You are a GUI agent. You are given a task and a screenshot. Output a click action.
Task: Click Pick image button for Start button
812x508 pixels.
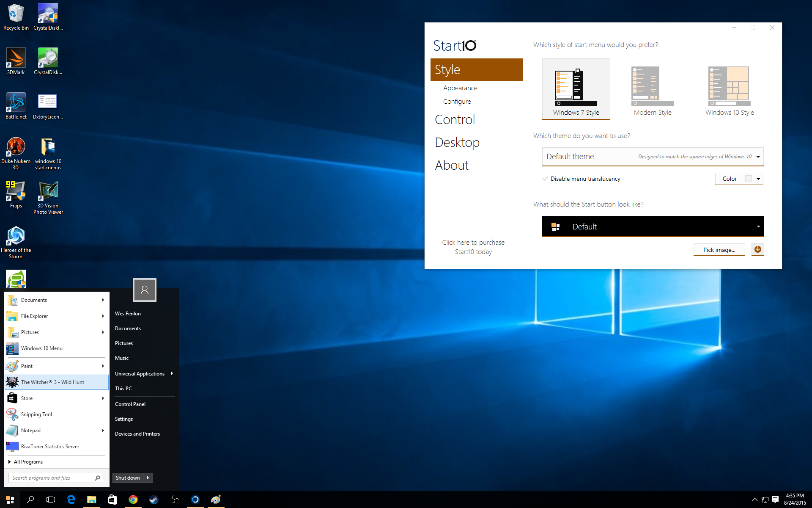[x=719, y=249]
